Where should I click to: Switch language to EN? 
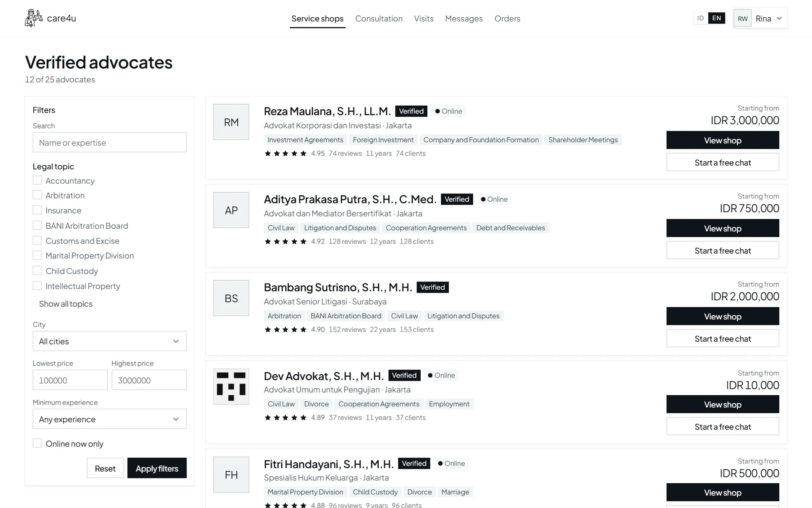pos(717,18)
